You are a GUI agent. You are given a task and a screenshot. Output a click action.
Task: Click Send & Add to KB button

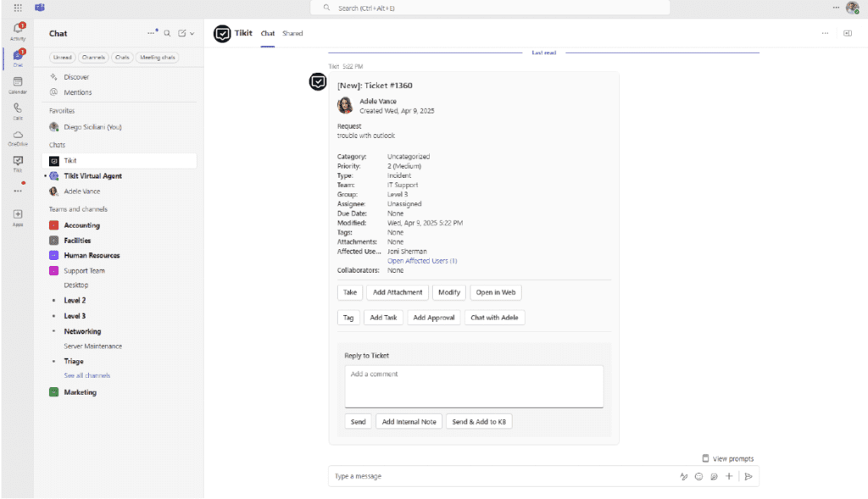point(479,422)
